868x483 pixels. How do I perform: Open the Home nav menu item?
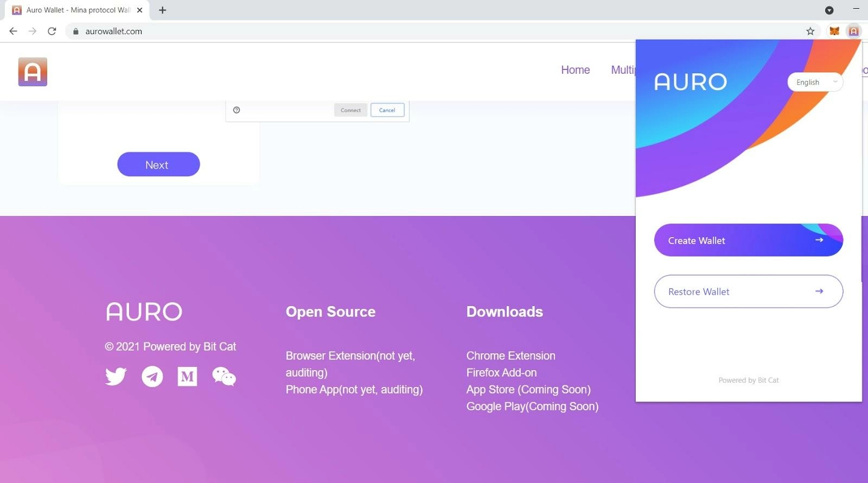575,70
